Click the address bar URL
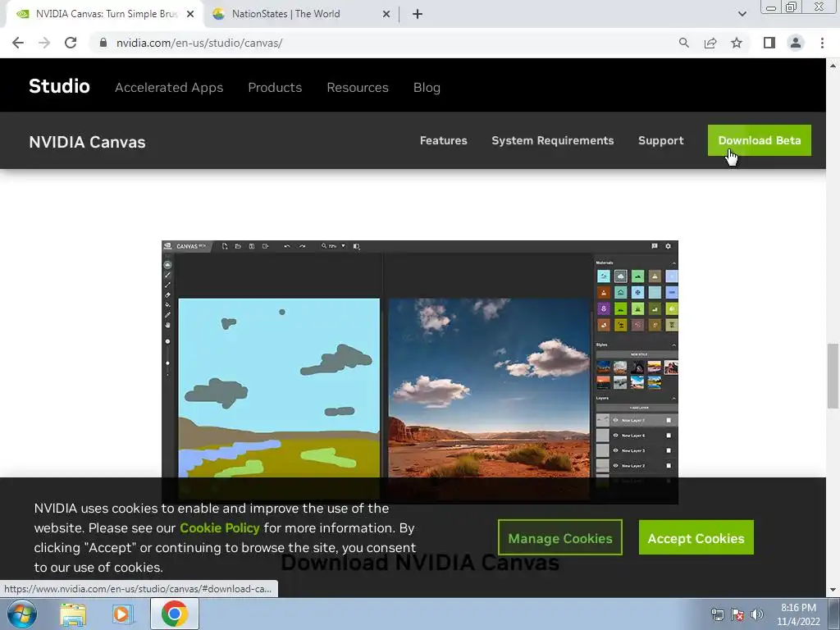 pos(199,43)
